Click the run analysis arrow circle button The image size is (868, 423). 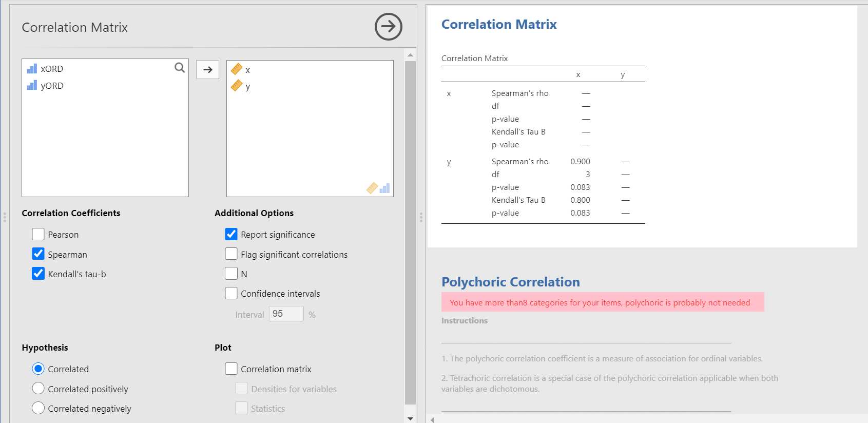pos(388,27)
